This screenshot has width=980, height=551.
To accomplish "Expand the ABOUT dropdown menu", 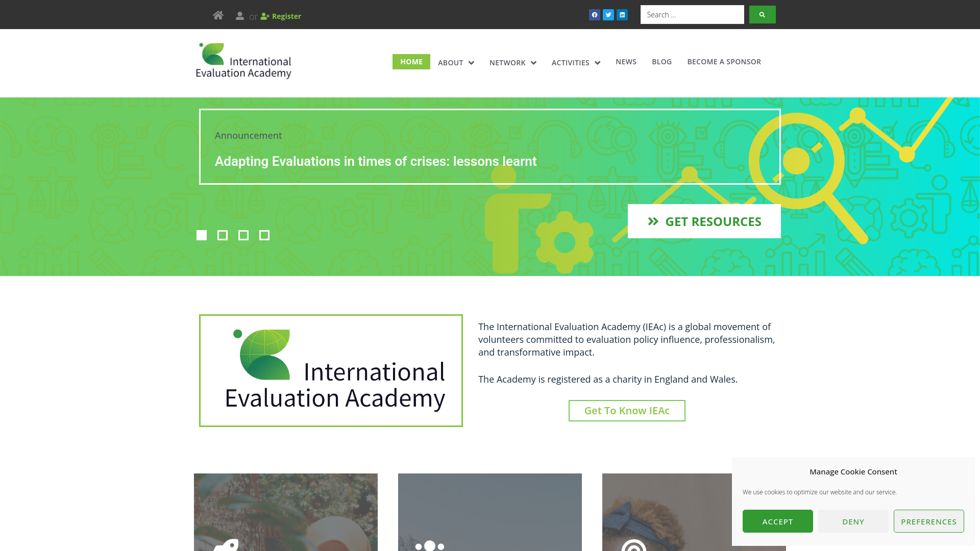I will tap(456, 63).
